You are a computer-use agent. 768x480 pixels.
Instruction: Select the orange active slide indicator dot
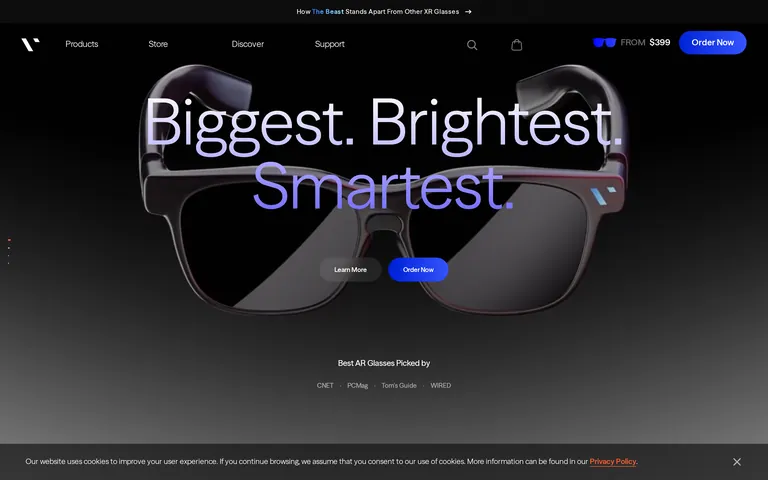[9, 240]
